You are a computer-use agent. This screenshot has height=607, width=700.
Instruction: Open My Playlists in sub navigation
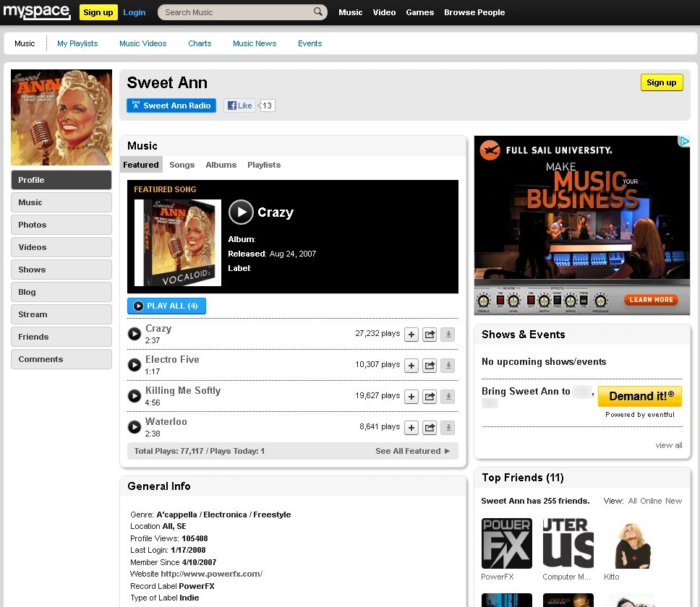77,43
